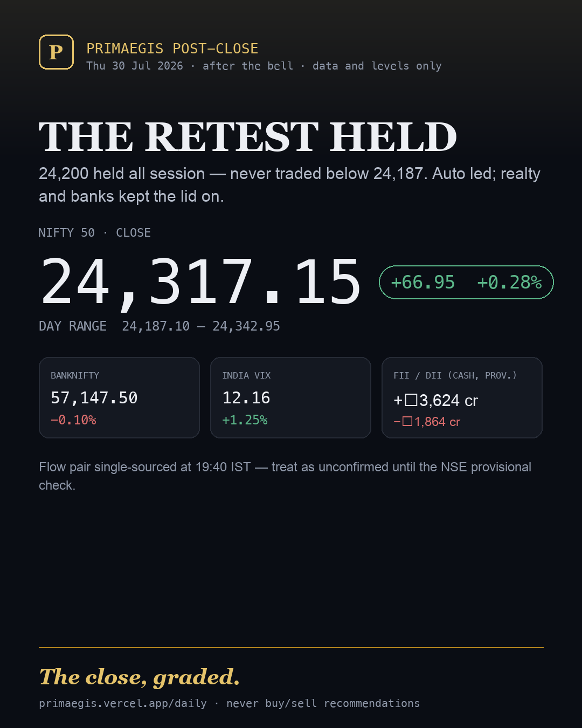Screen dimensions: 582x728
Task: Click the +3,624 cr FII figure
Action: [435, 401]
